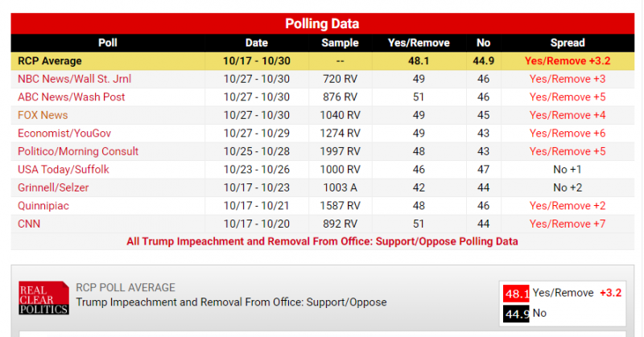Screen dimensions: 644x337
Task: Open the Economist/YouGov poll link
Action: [64, 133]
